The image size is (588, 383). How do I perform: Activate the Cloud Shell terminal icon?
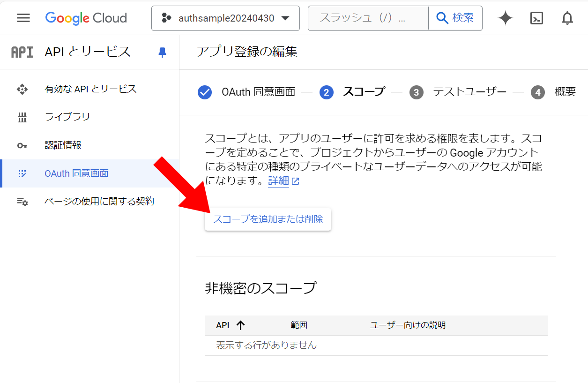pos(536,18)
